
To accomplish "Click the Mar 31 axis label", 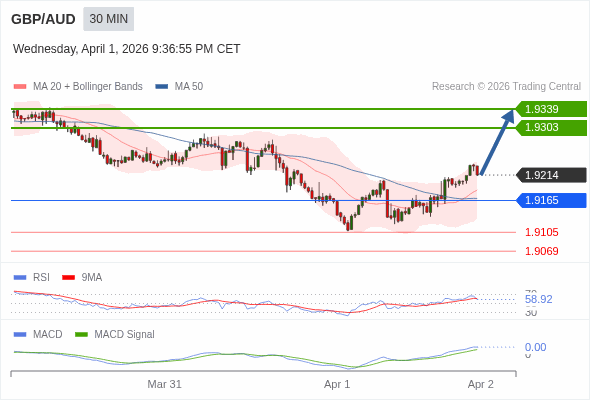I will (x=164, y=384).
